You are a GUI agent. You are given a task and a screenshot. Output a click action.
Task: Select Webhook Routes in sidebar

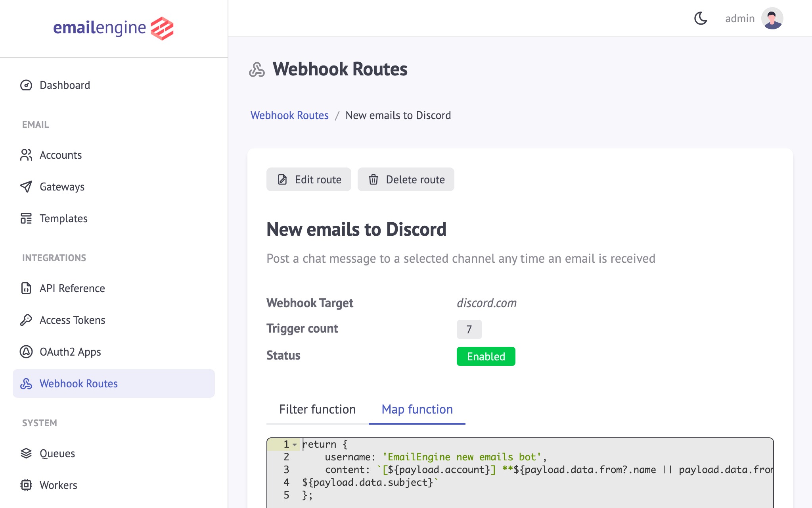click(x=114, y=383)
